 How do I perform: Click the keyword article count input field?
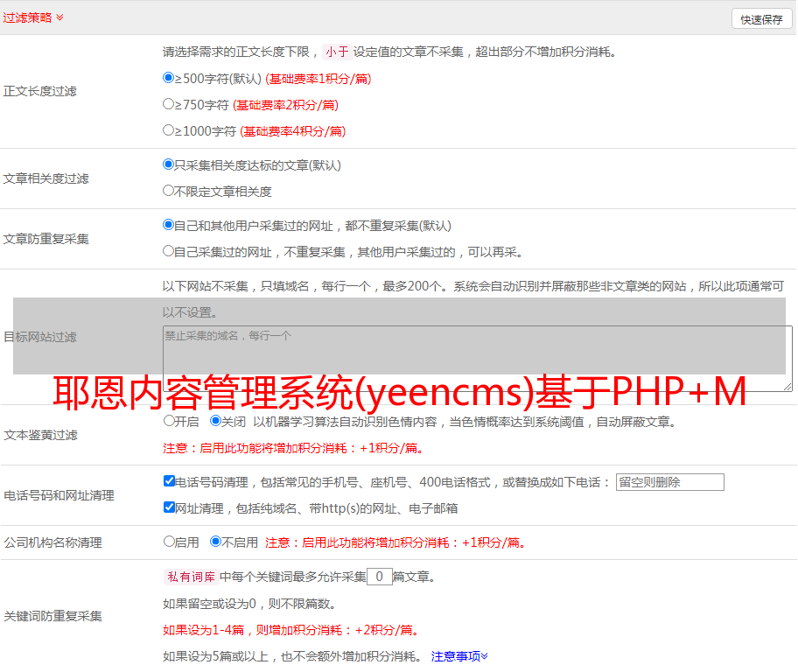tap(380, 577)
